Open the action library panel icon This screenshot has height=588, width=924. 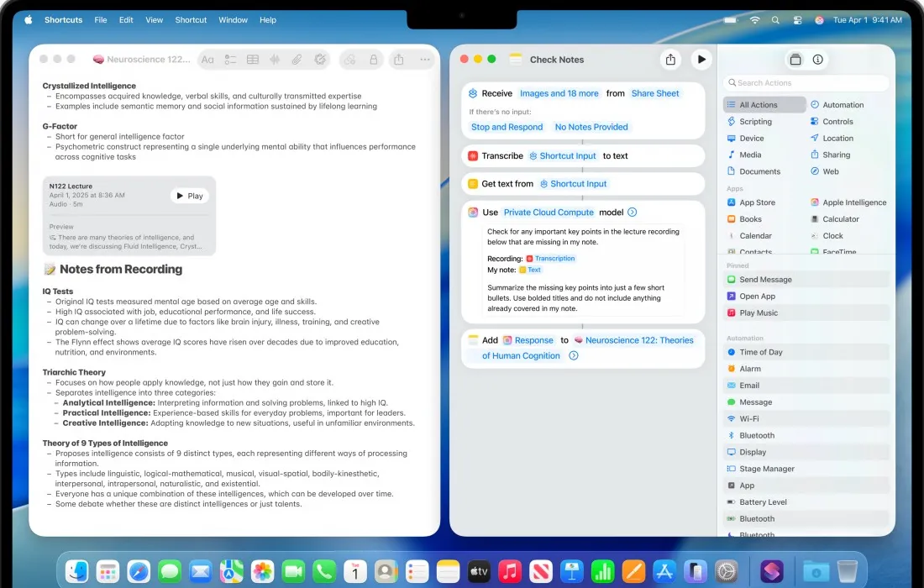[x=795, y=60]
